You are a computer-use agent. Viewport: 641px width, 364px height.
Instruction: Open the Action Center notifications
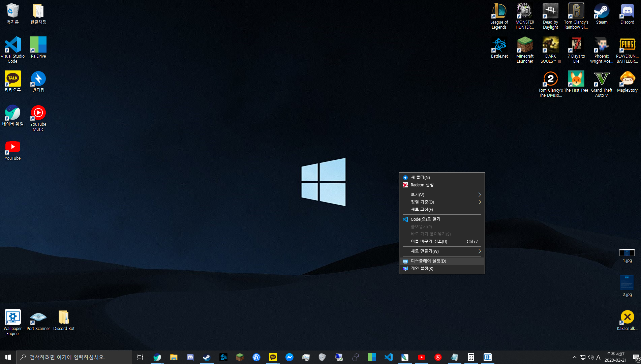coord(636,357)
